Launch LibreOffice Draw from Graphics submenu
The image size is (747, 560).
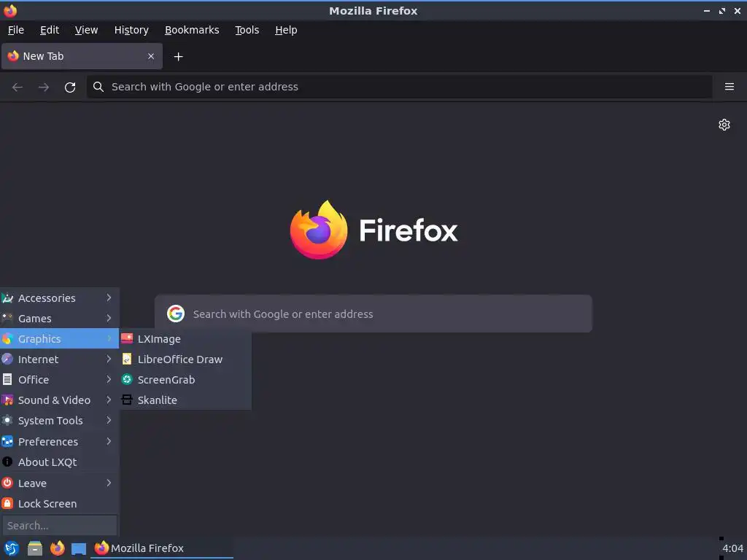185,359
